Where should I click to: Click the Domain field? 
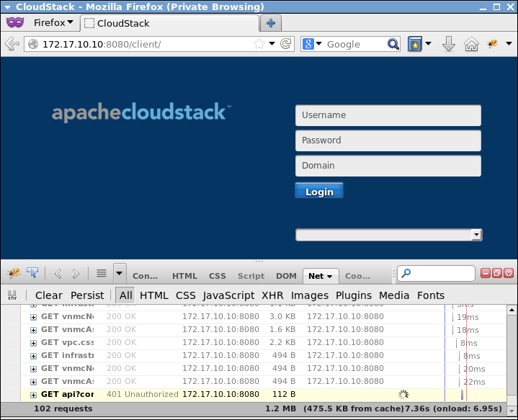(388, 166)
